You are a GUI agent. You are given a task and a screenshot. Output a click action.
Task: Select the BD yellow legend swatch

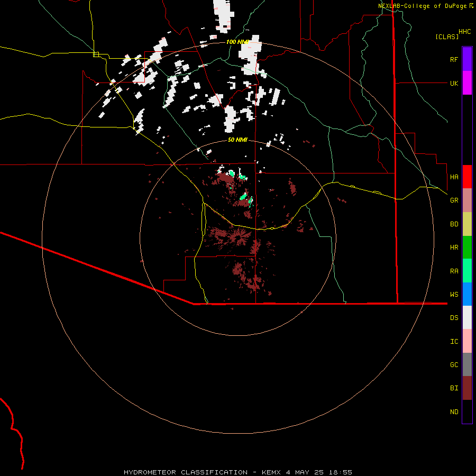(x=467, y=224)
